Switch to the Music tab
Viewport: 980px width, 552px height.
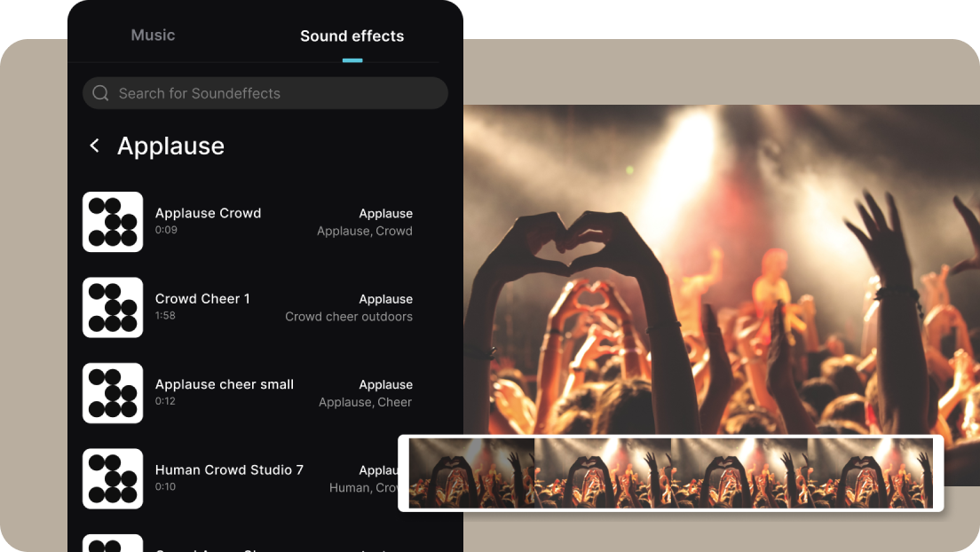[x=153, y=35]
